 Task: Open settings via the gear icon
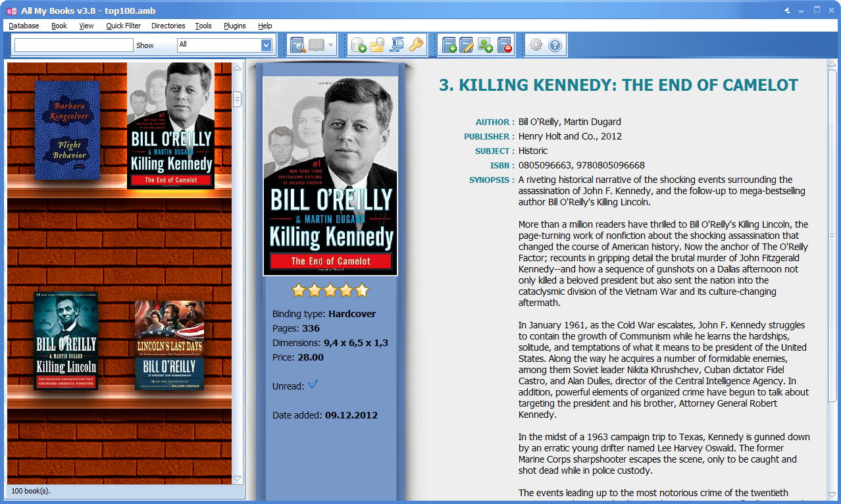(x=536, y=45)
